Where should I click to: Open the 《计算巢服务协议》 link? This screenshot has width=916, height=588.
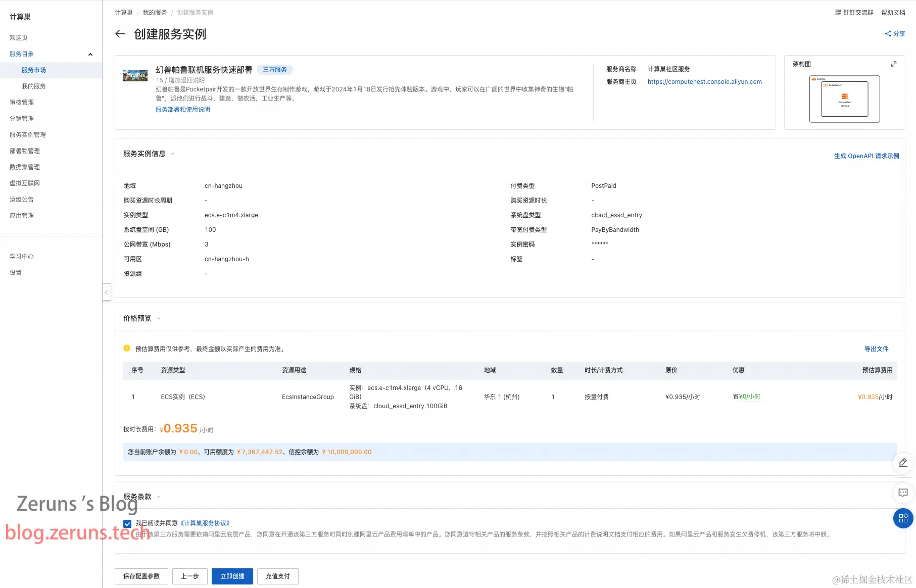click(205, 523)
